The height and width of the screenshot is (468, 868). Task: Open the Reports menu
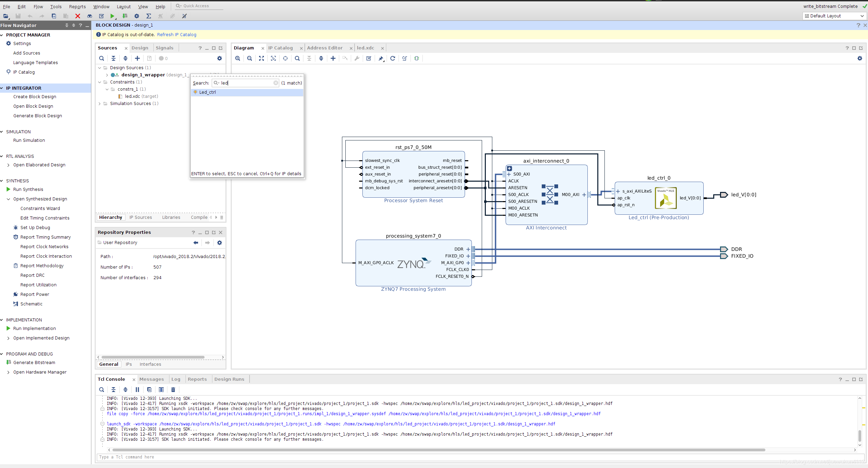point(77,6)
